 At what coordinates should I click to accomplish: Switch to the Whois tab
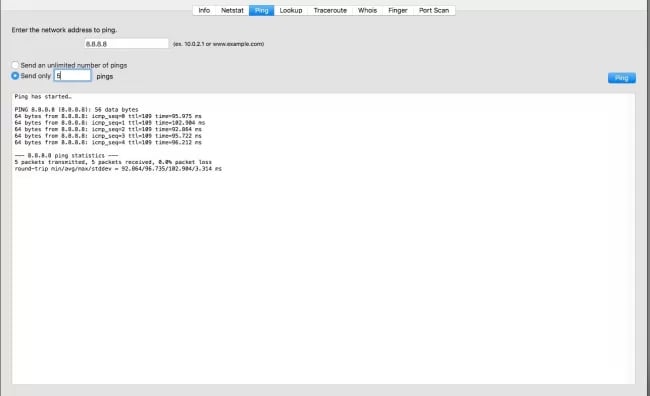click(x=367, y=10)
